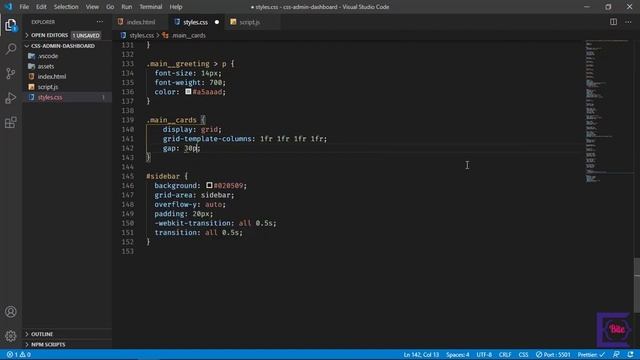Change line endings via CRLF item

505,355
